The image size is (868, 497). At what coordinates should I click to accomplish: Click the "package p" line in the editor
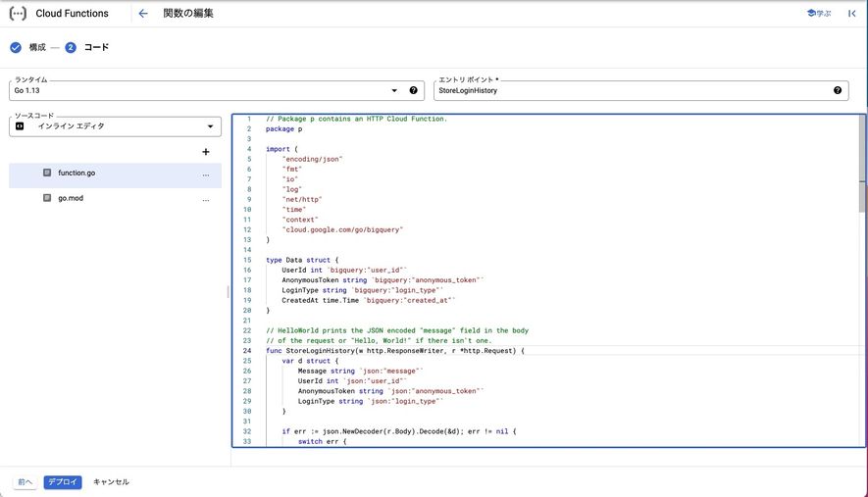284,129
